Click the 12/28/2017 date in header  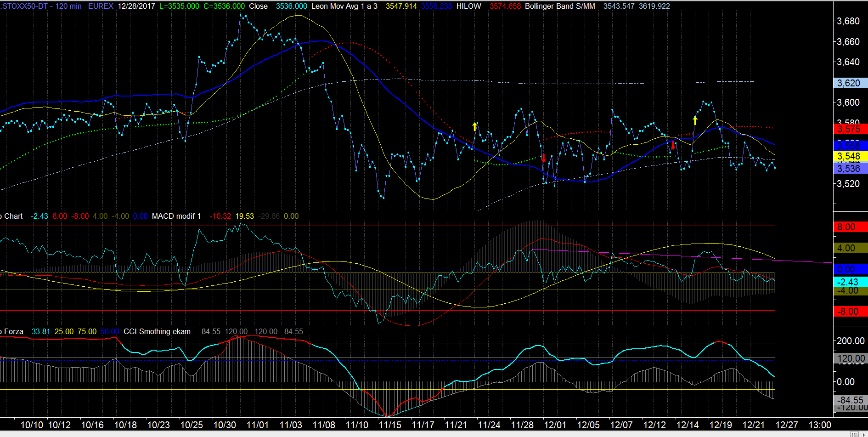point(136,6)
